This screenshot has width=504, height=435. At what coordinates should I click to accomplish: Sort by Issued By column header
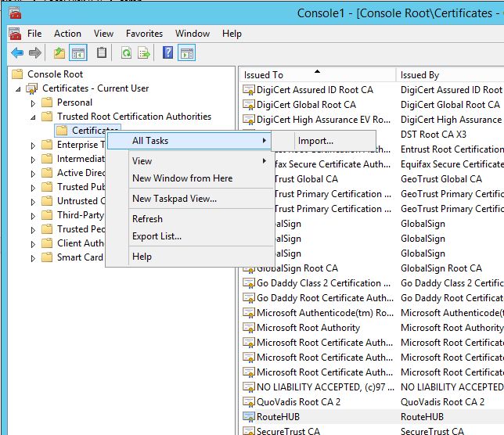[450, 75]
